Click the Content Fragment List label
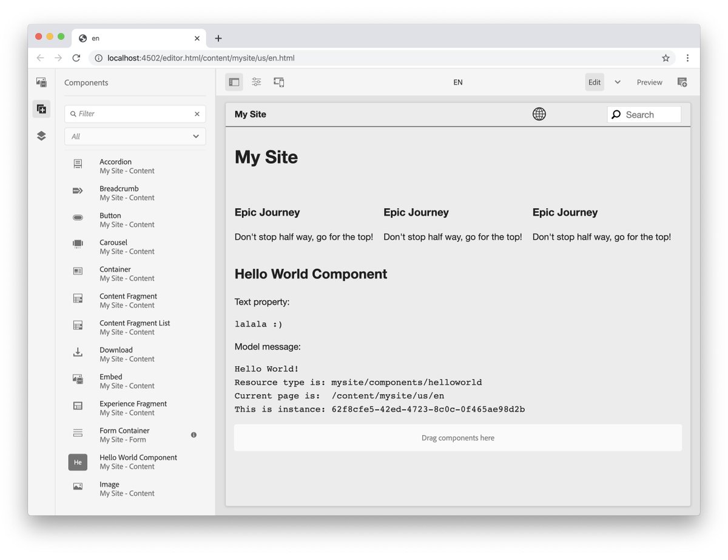Image resolution: width=728 pixels, height=560 pixels. [x=135, y=323]
